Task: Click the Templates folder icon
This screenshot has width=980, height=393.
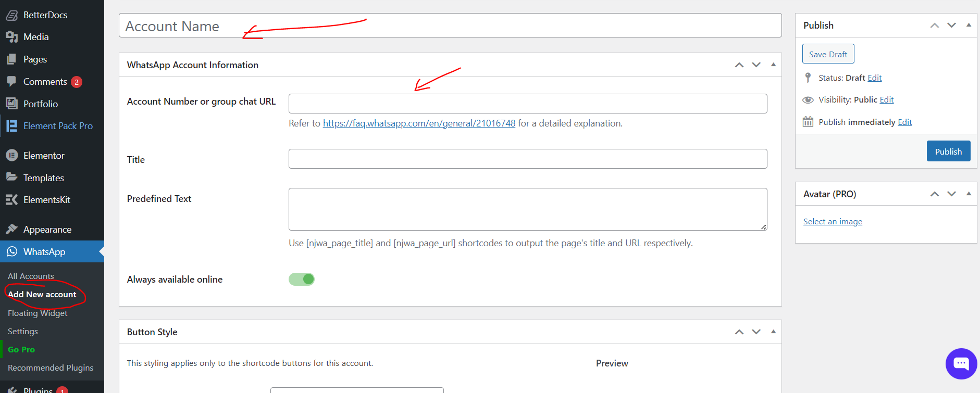Action: tap(11, 178)
